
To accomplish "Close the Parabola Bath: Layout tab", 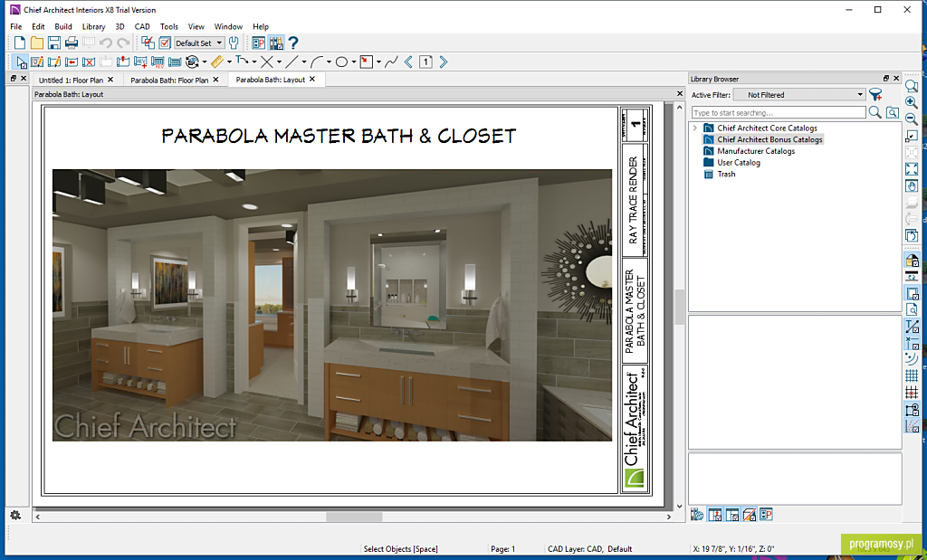I will pos(312,79).
